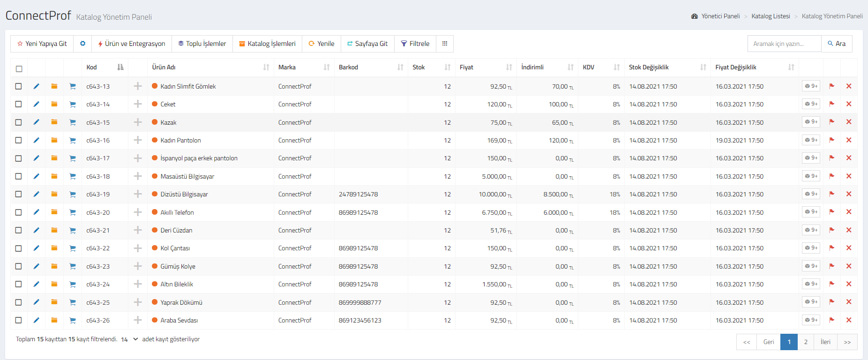Expand the Ceket row details

click(138, 104)
